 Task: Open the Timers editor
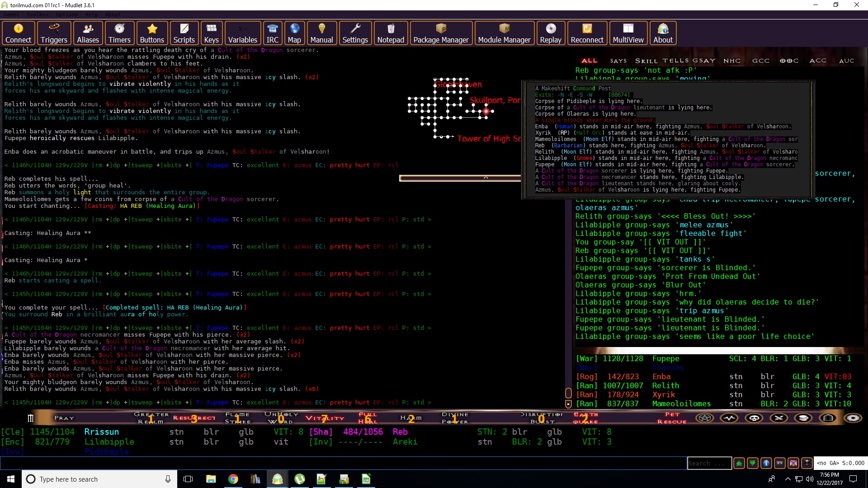coord(119,33)
